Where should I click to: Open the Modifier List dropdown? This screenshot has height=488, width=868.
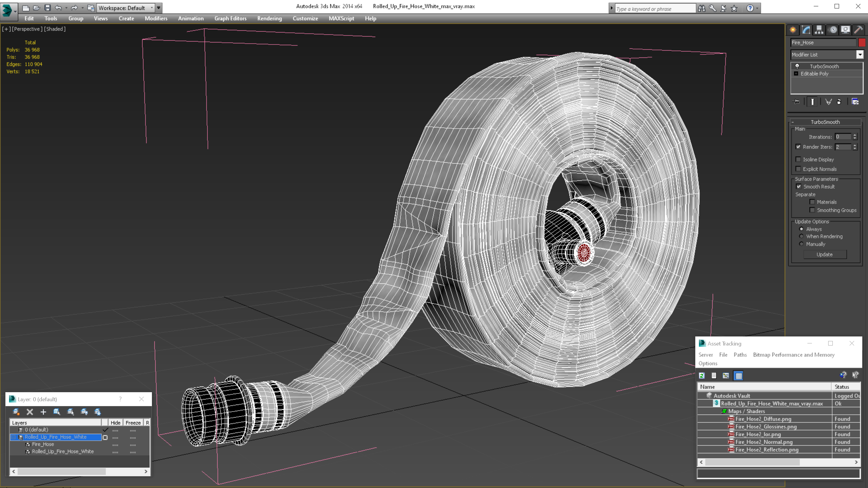click(860, 54)
